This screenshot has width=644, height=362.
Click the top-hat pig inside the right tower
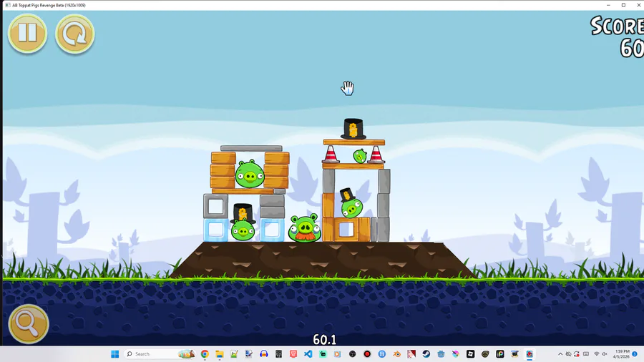pyautogui.click(x=351, y=203)
